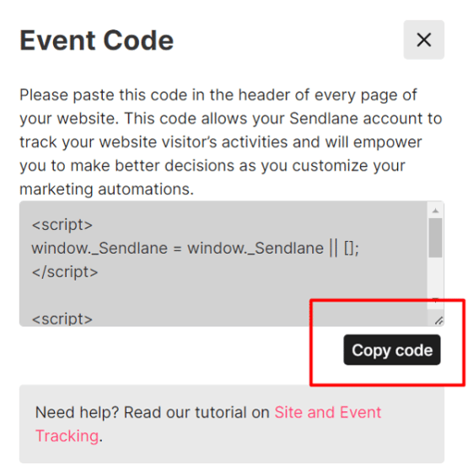Click the scrollbar down arrow in code box

pos(435,300)
